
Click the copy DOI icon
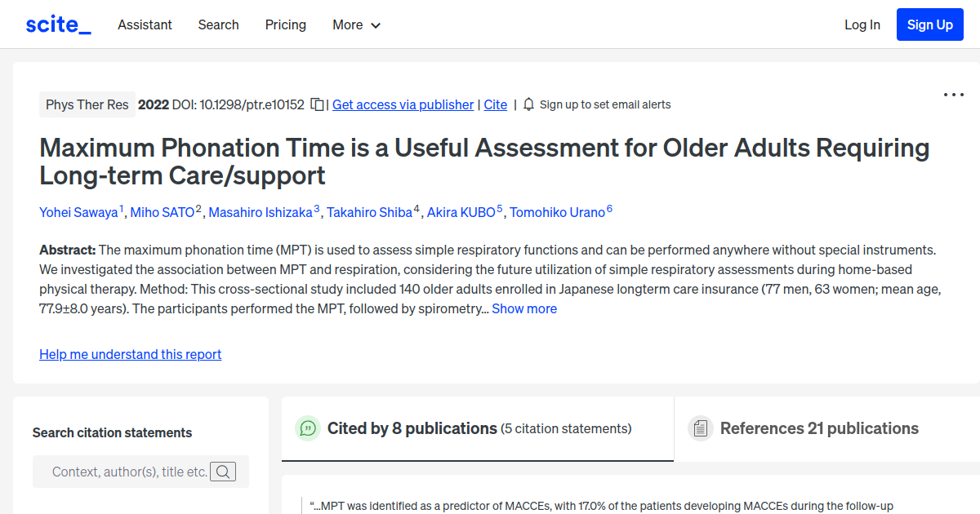(x=317, y=104)
